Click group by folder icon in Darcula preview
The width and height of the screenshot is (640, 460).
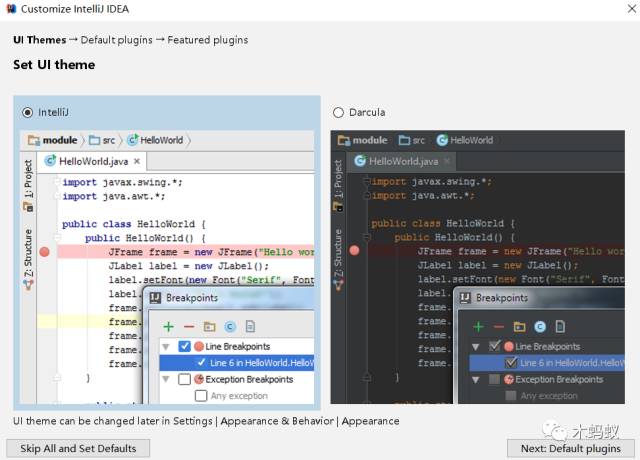coord(520,327)
